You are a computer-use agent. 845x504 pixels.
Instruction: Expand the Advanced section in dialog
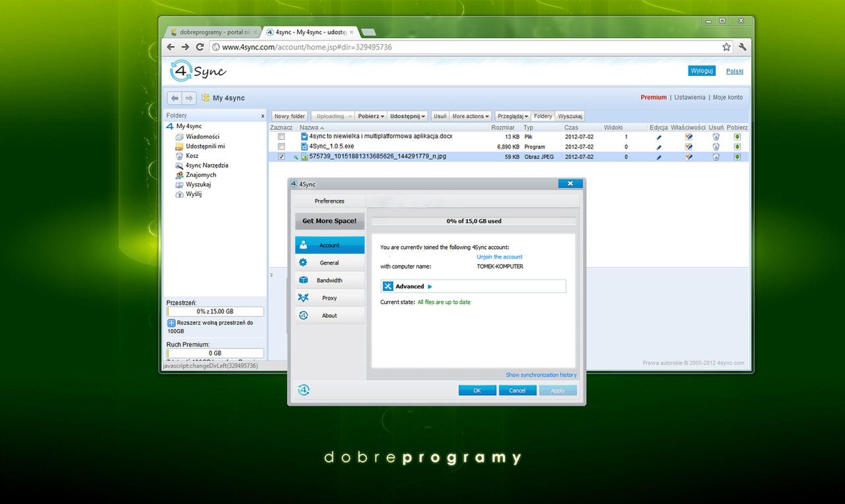[x=473, y=286]
